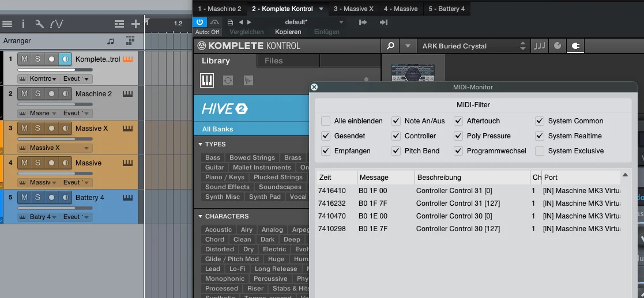The width and height of the screenshot is (644, 298).
Task: Enable monitor on the Battery 4 track
Action: click(x=65, y=198)
